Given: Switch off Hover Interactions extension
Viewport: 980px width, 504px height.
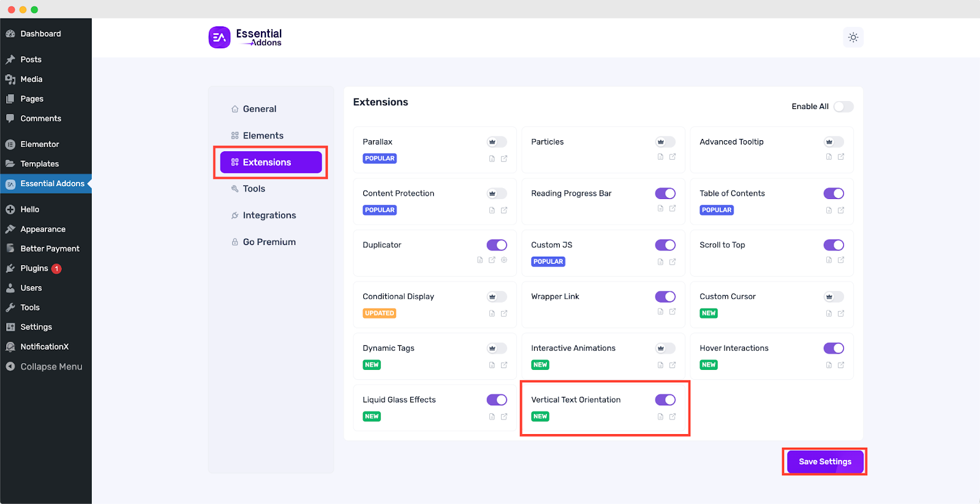Looking at the screenshot, I should 834,348.
